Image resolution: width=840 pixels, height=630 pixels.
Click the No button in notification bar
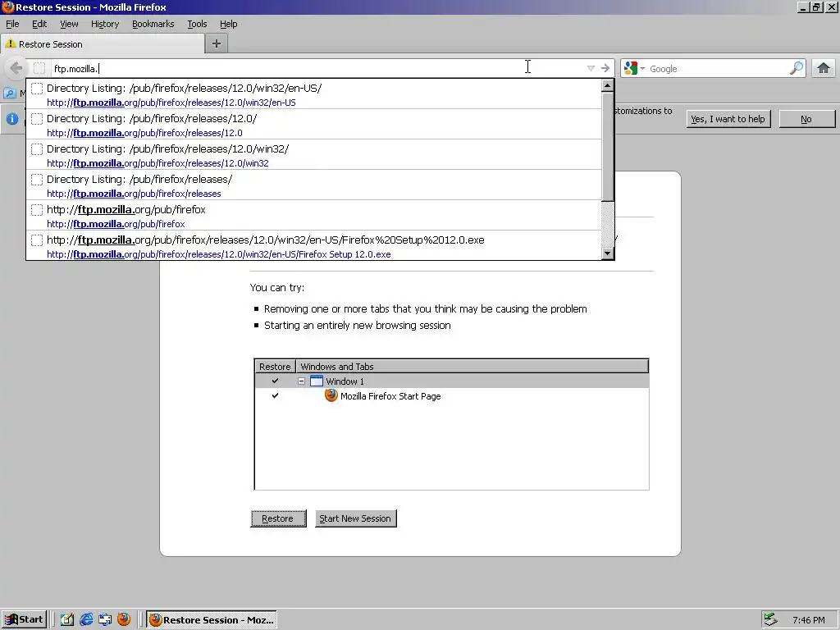point(807,119)
